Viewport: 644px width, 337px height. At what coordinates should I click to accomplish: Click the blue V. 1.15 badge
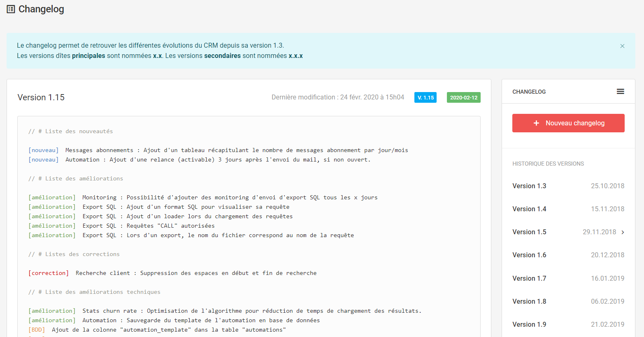point(425,97)
